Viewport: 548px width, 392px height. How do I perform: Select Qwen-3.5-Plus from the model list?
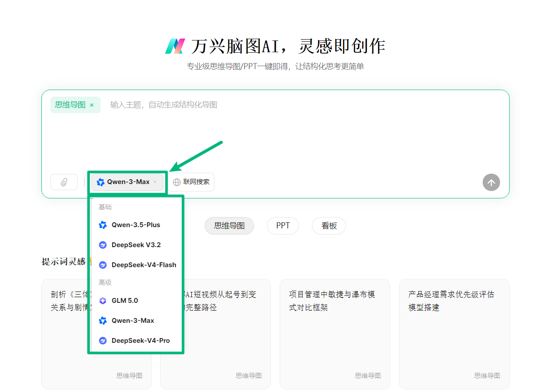136,225
